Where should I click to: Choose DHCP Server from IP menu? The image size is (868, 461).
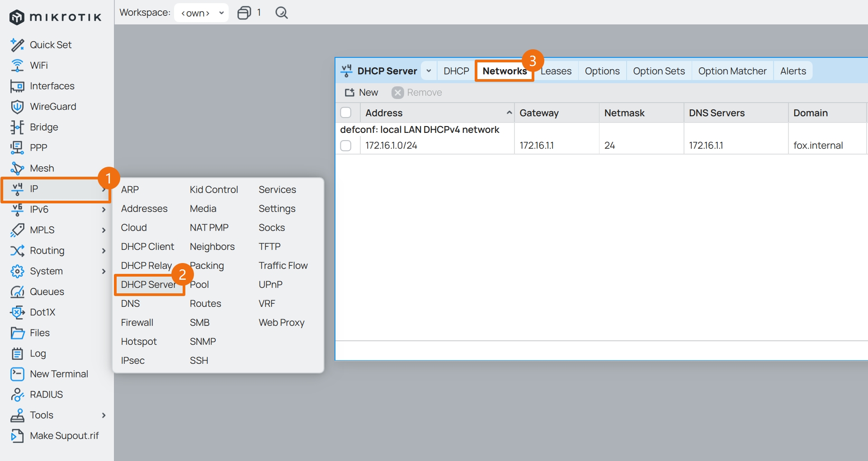[x=149, y=285]
